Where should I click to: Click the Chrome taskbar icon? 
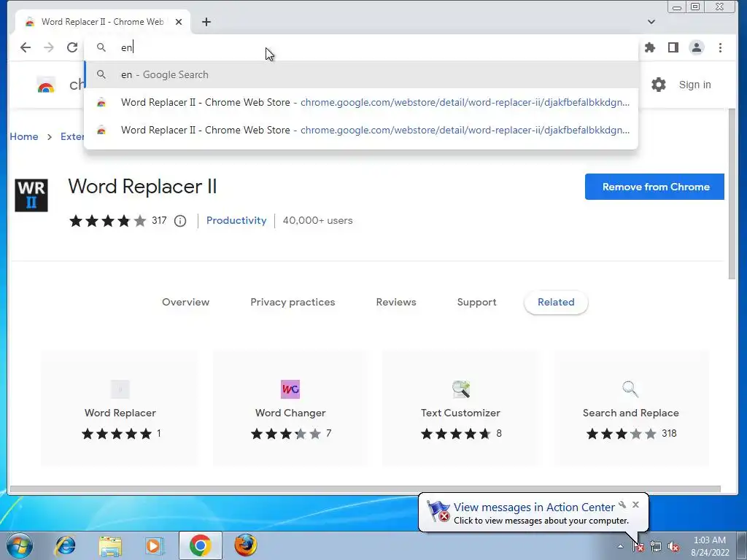[201, 545]
